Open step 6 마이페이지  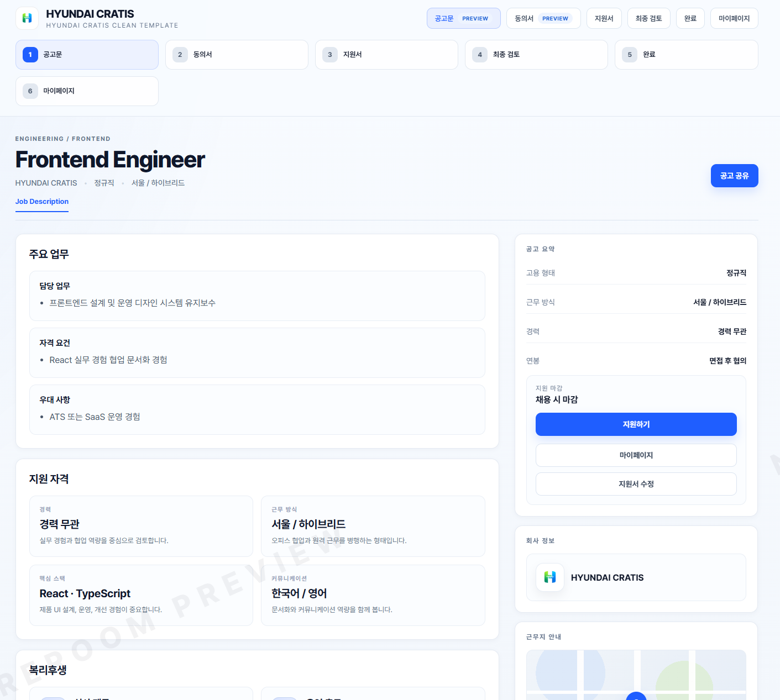tap(87, 91)
